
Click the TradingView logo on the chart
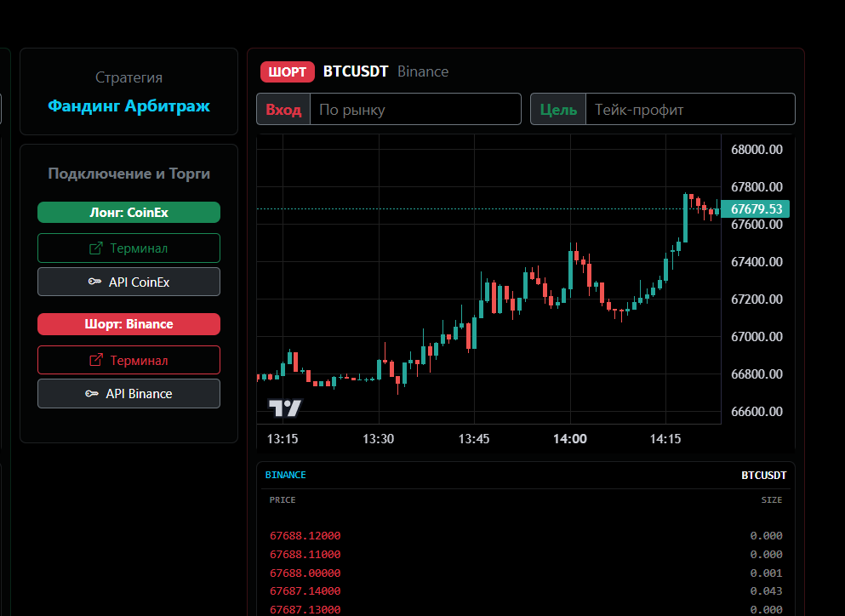coord(285,408)
